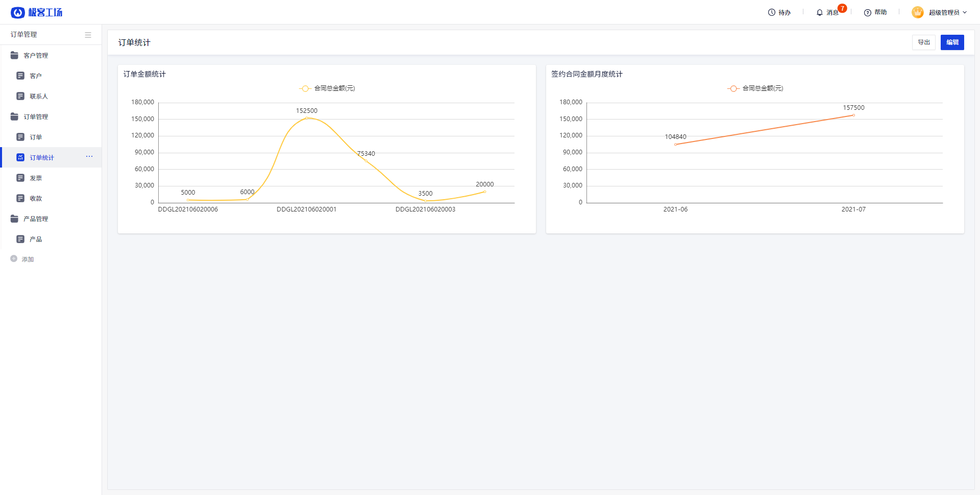Select the 157500 data point for 2021-07

[x=853, y=115]
